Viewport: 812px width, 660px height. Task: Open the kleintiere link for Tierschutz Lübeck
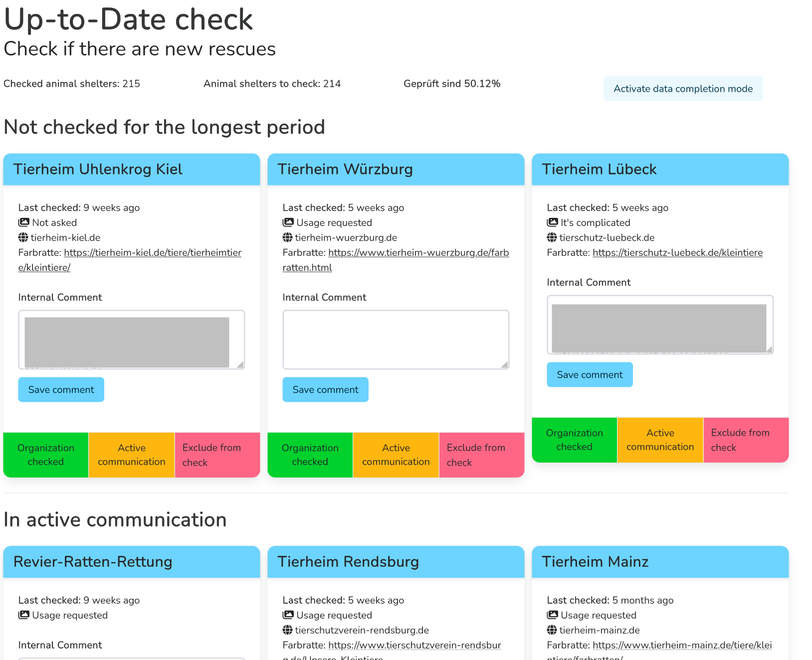tap(677, 253)
